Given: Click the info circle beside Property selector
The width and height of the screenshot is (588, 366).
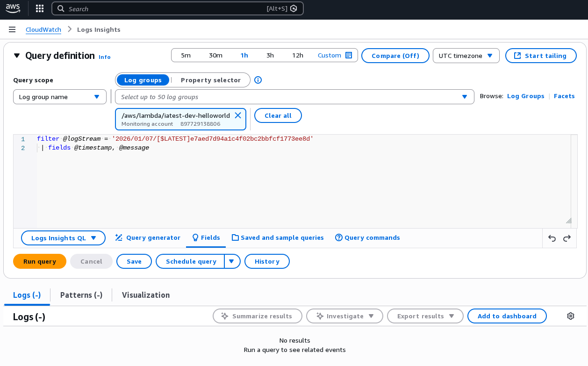Looking at the screenshot, I should [258, 80].
